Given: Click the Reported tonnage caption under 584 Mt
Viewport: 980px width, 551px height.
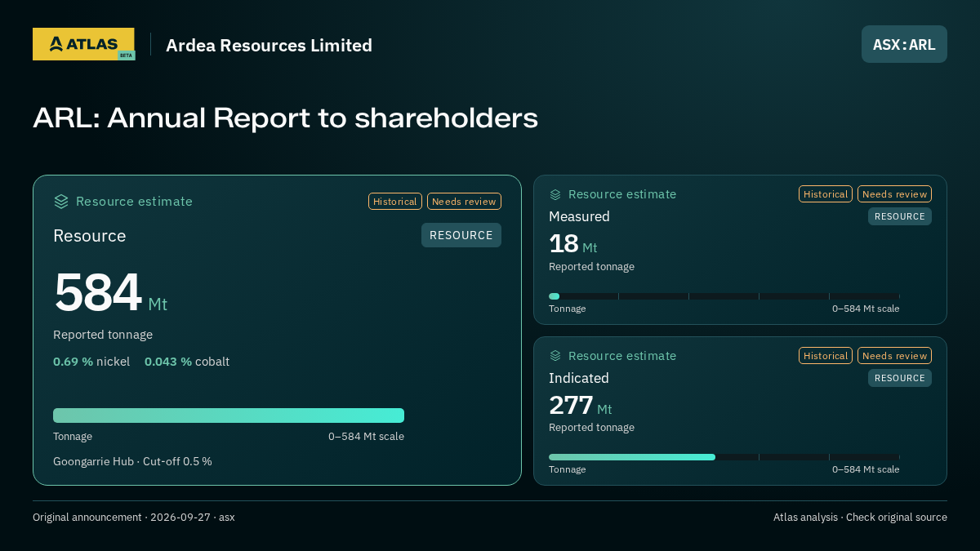Looking at the screenshot, I should (x=103, y=335).
